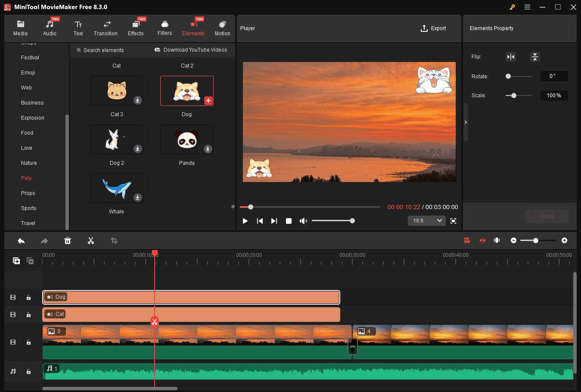Toggle lock on the main video track

[28, 342]
